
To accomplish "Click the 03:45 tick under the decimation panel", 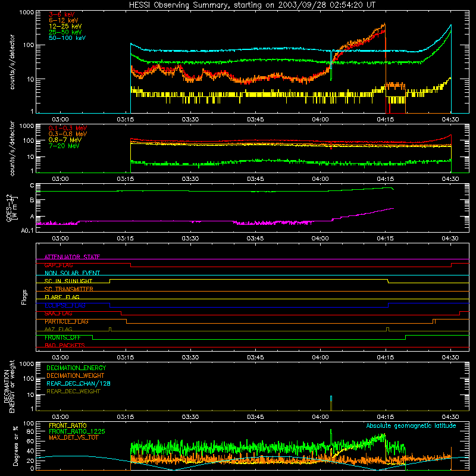I will 255,417.
